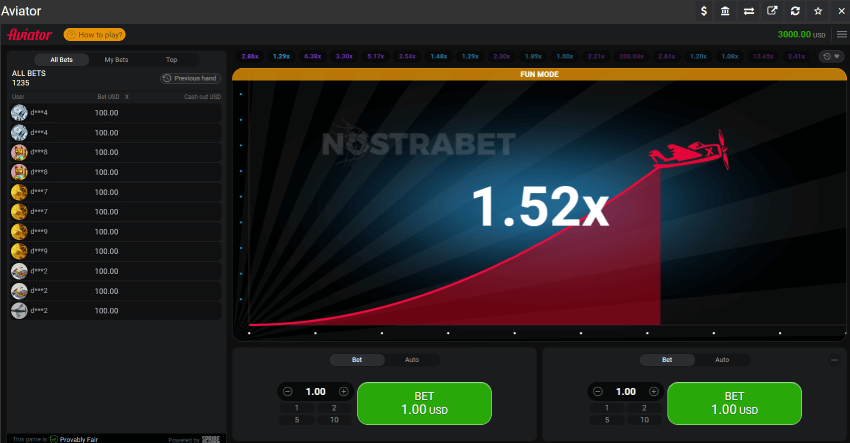Choose quick bet 5 in right panel

tap(607, 420)
